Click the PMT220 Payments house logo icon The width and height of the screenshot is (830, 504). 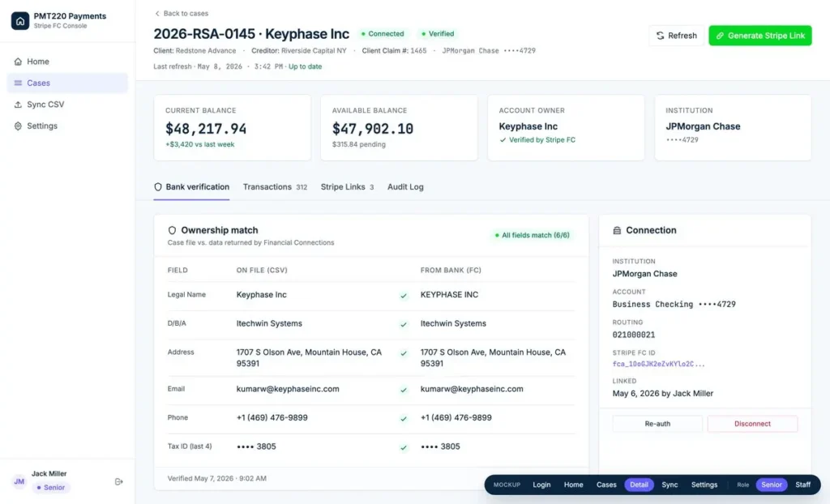coord(20,20)
